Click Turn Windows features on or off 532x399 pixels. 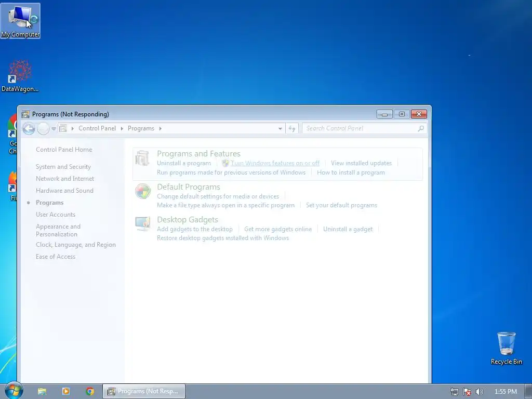[x=275, y=163]
